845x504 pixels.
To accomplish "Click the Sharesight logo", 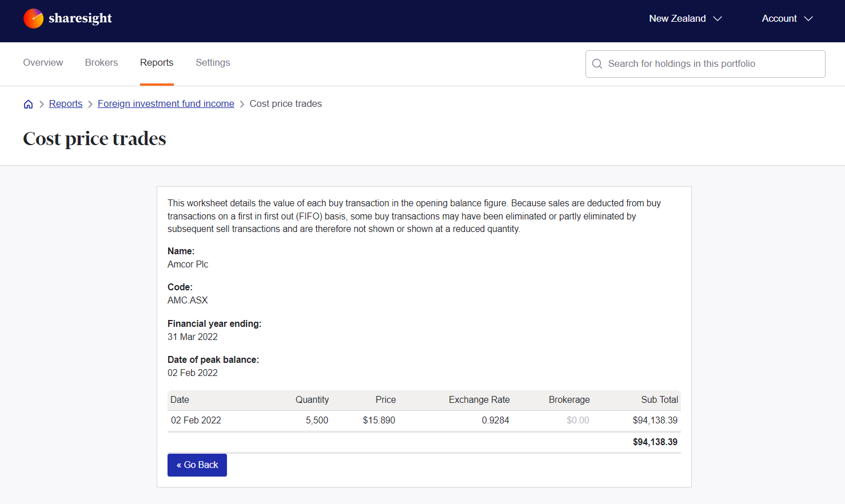I will (x=67, y=18).
